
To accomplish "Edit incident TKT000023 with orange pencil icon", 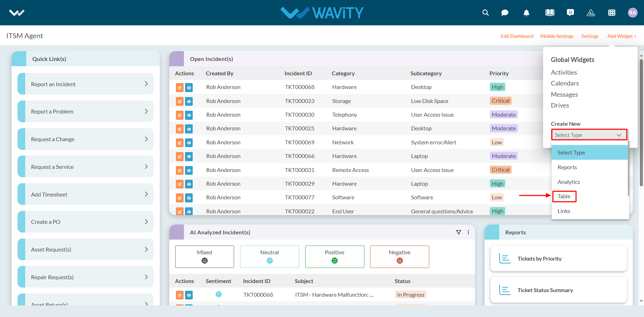I will [x=179, y=101].
